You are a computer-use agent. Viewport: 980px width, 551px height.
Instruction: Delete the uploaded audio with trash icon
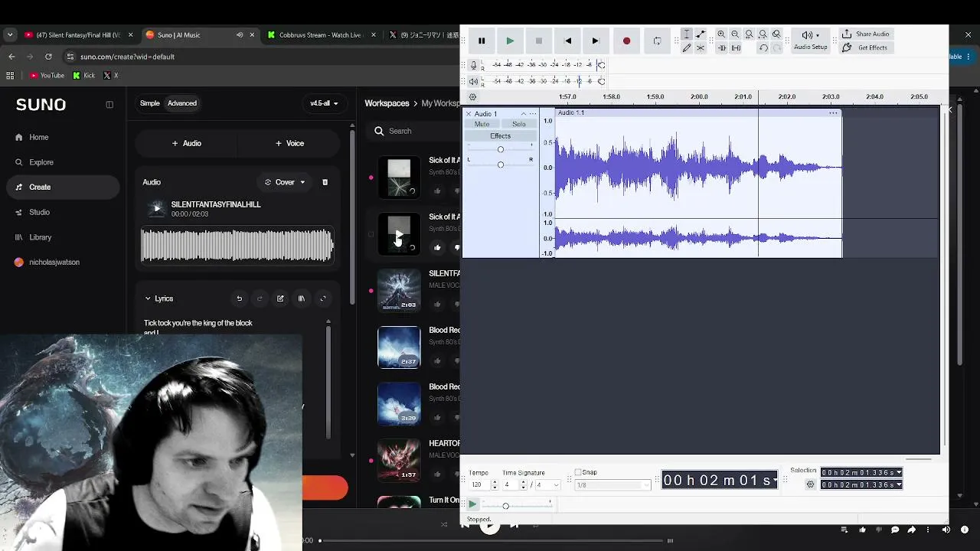click(325, 182)
